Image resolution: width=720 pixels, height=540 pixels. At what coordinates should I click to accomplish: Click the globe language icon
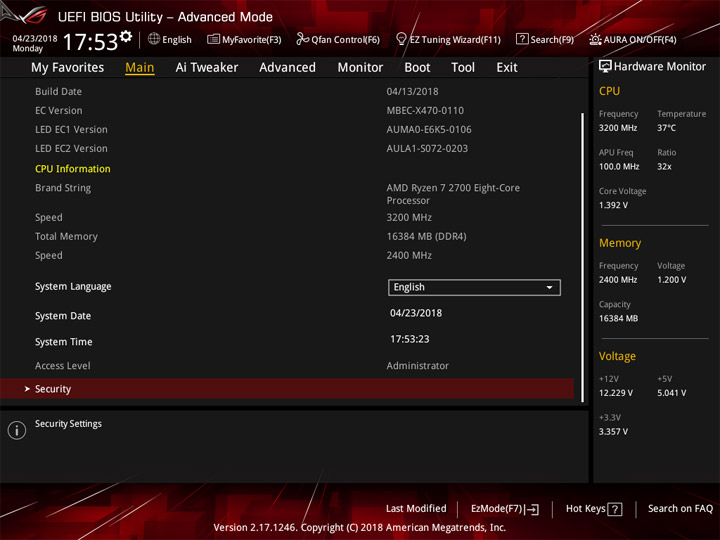[x=154, y=39]
